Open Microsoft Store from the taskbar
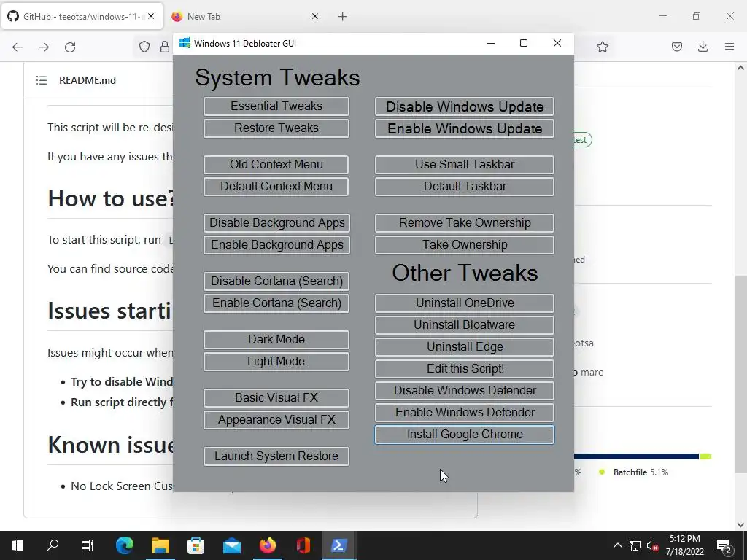This screenshot has width=747, height=560. tap(196, 545)
